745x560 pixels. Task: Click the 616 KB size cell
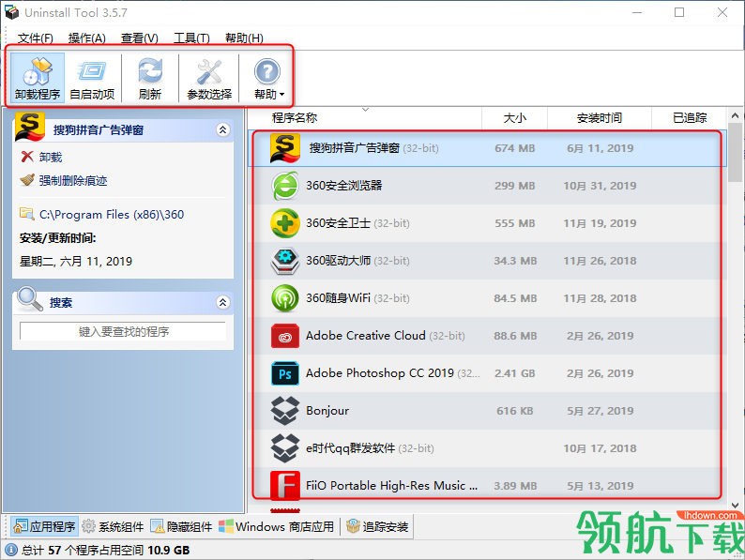tap(514, 411)
